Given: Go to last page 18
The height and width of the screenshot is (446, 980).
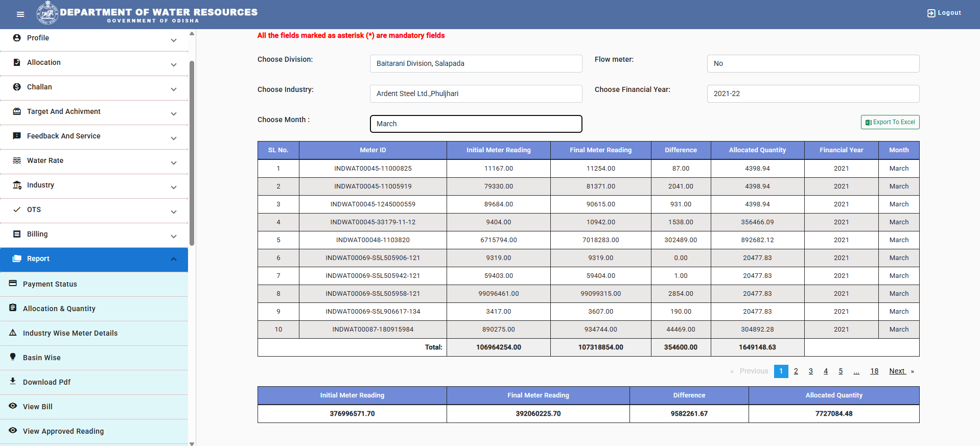Looking at the screenshot, I should 874,371.
